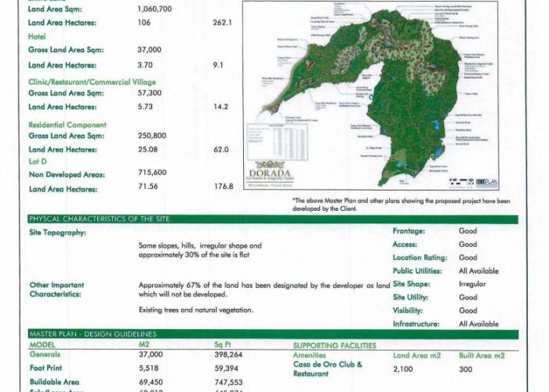Click the "Infrastructure:" label
This screenshot has width=549, height=392.
[x=416, y=324]
